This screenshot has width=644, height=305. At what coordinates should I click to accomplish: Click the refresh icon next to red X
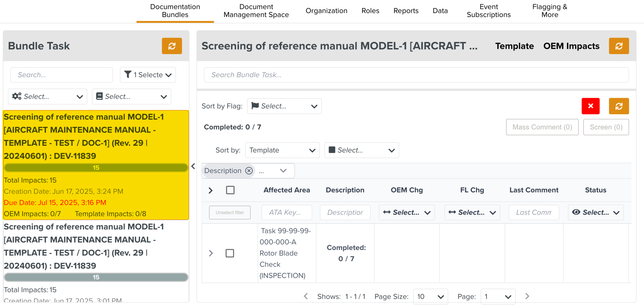coord(618,106)
